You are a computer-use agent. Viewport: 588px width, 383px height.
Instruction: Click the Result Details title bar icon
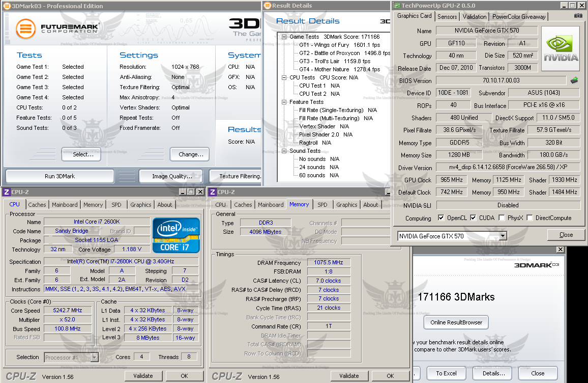pos(268,6)
